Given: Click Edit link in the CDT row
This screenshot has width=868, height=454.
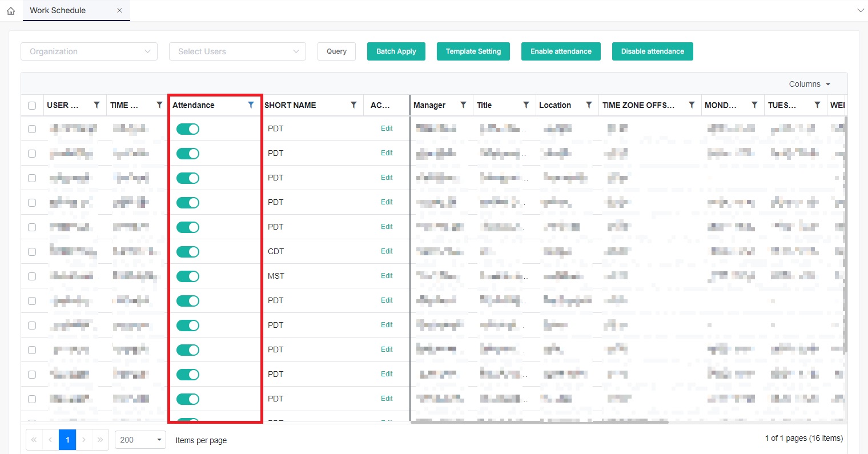Looking at the screenshot, I should tap(387, 251).
